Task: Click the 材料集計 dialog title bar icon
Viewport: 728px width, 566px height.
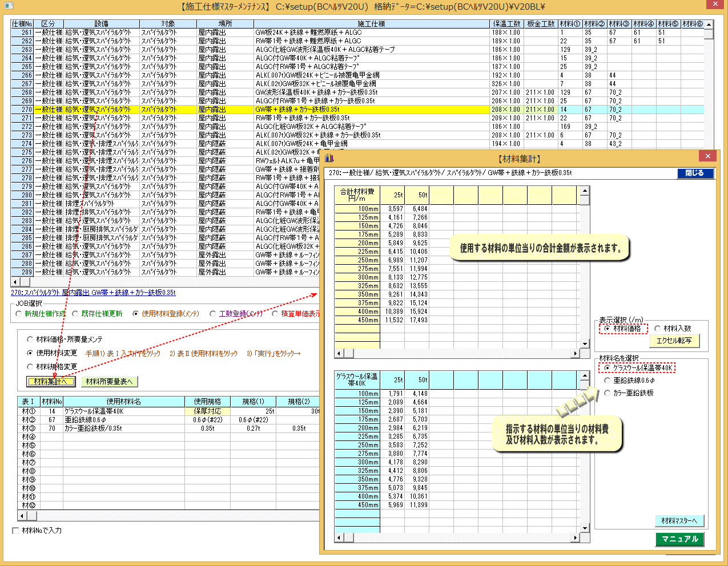Action: 329,158
